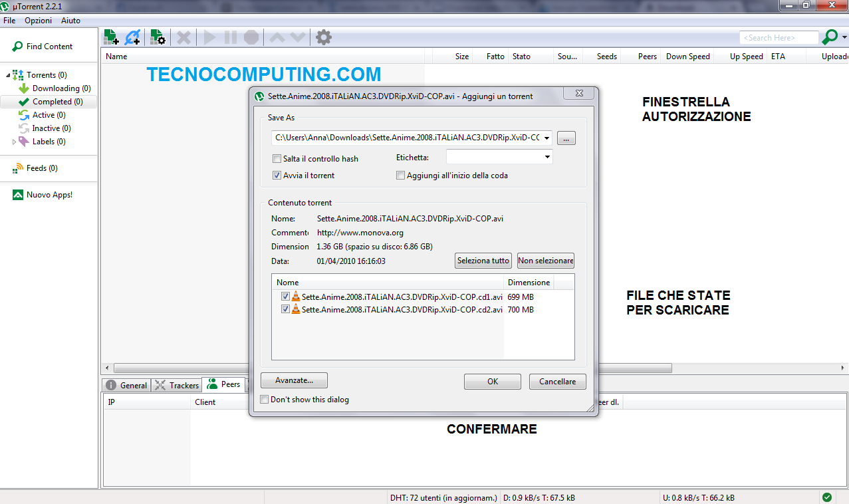849x504 pixels.
Task: Click Add Torrent from URL icon
Action: tap(133, 37)
